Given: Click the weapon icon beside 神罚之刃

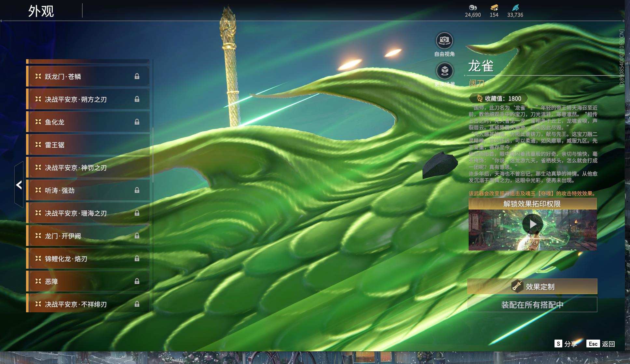Looking at the screenshot, I should tap(38, 167).
